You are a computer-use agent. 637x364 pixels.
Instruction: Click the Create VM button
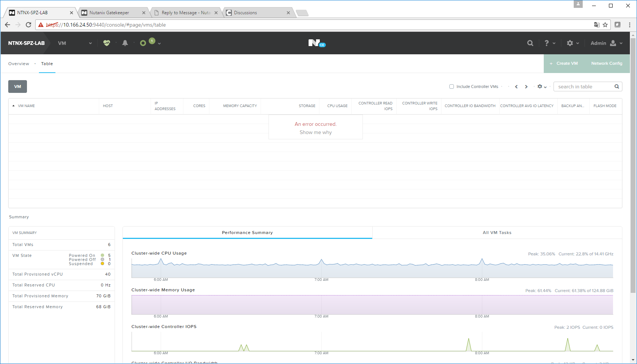[x=564, y=63]
